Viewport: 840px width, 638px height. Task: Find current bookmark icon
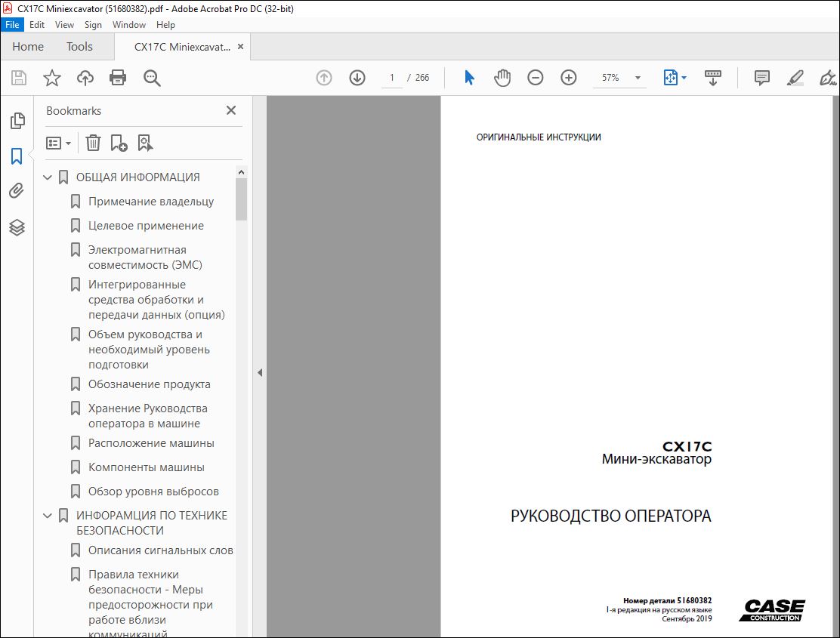point(145,143)
